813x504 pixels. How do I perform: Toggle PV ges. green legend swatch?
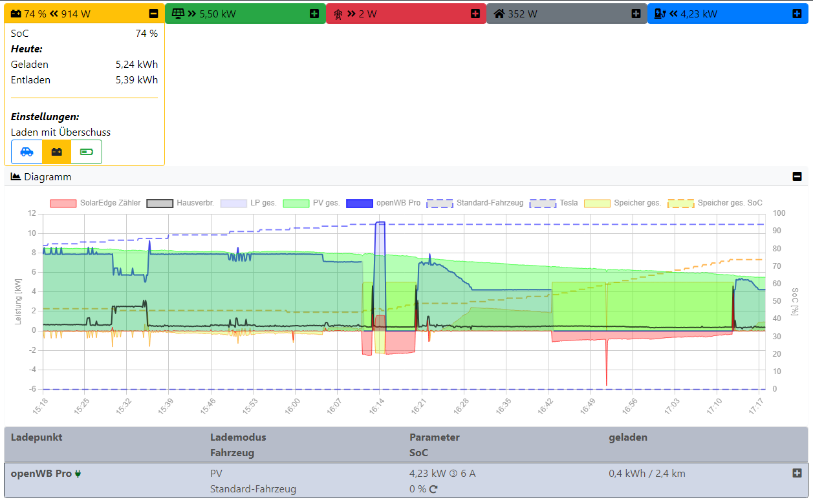296,203
